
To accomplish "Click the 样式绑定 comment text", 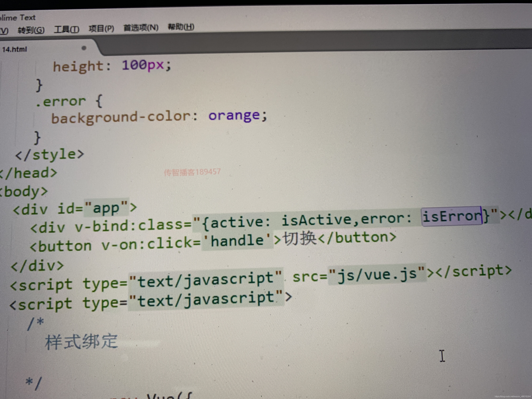I will coord(81,342).
